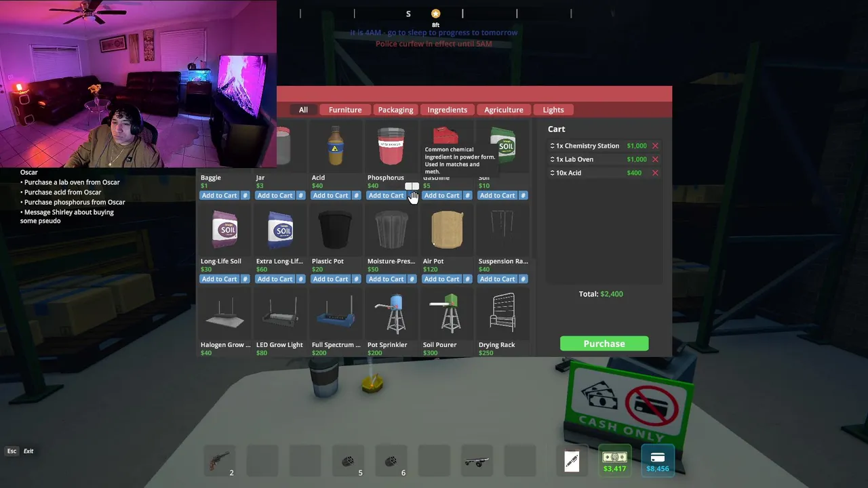The height and width of the screenshot is (488, 868).
Task: Open custom quantity # for Phosphorus
Action: point(412,195)
